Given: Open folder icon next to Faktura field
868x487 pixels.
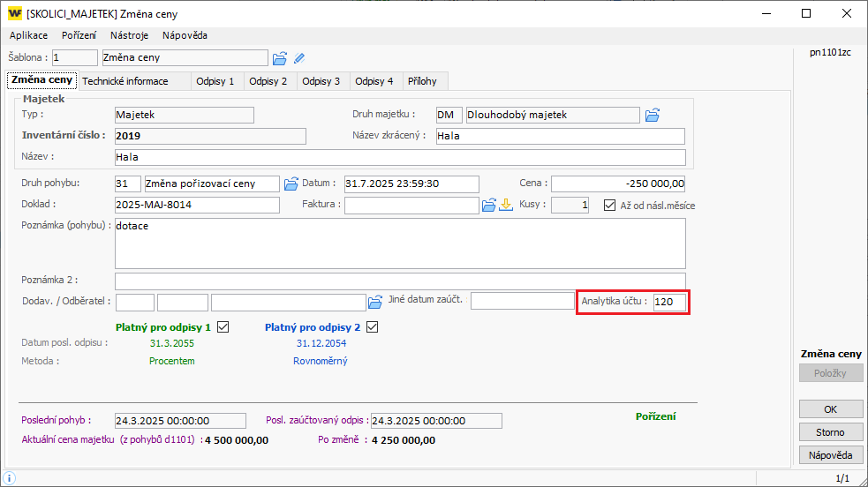Looking at the screenshot, I should (489, 205).
